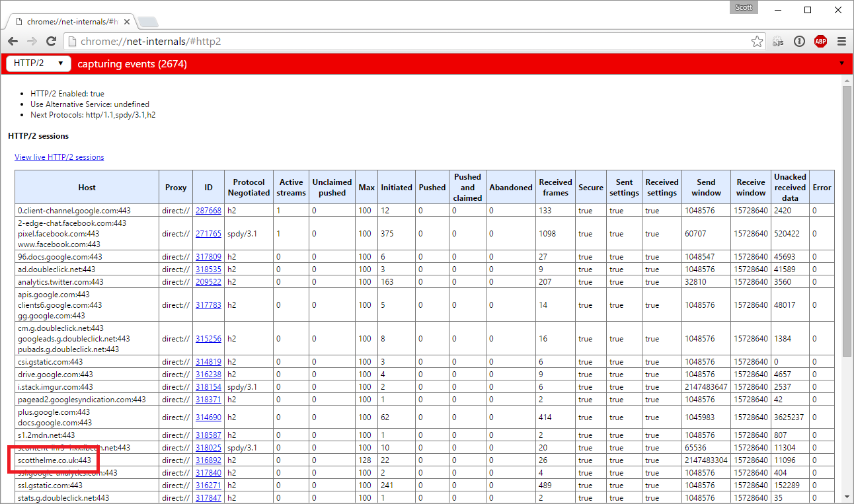Open the View live HTTP/2 sessions link
This screenshot has width=854, height=504.
pyautogui.click(x=59, y=157)
